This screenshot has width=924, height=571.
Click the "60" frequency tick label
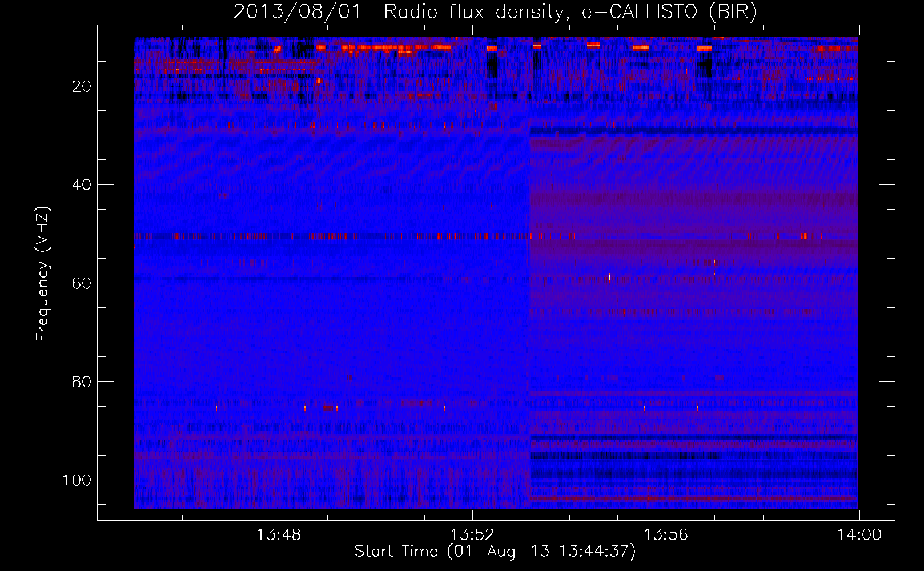click(82, 283)
